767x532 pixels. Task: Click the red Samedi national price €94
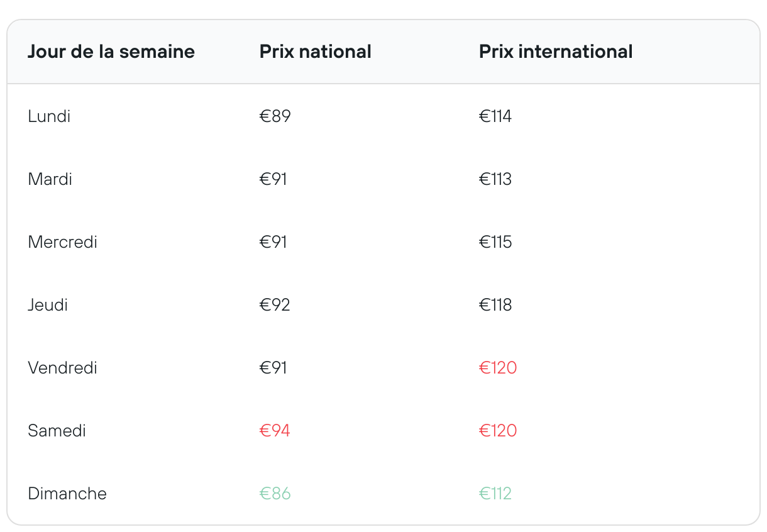pyautogui.click(x=275, y=431)
